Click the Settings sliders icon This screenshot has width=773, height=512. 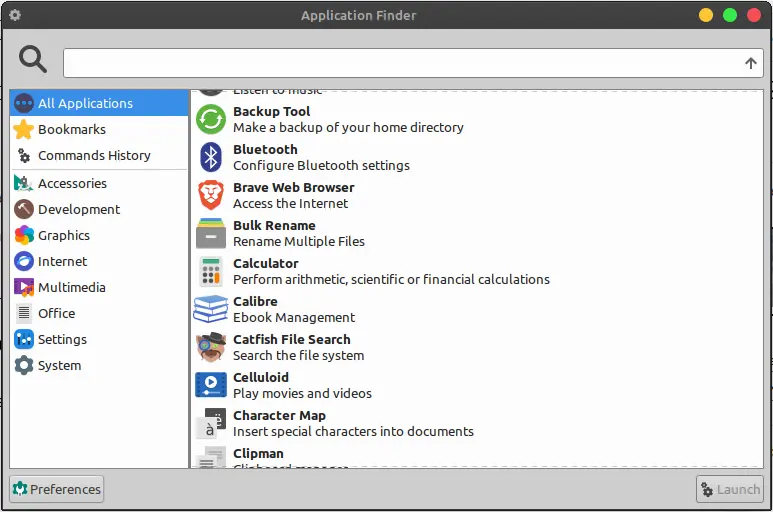click(x=24, y=340)
